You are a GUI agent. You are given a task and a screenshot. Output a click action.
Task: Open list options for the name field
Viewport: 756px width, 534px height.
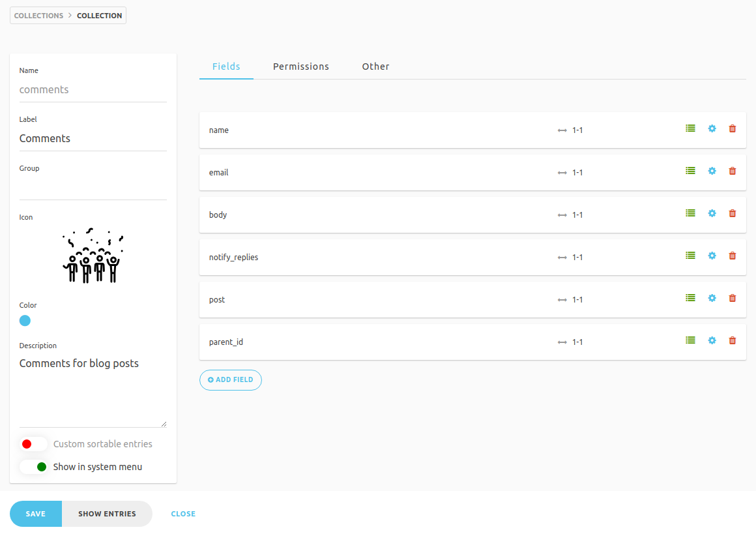(690, 128)
